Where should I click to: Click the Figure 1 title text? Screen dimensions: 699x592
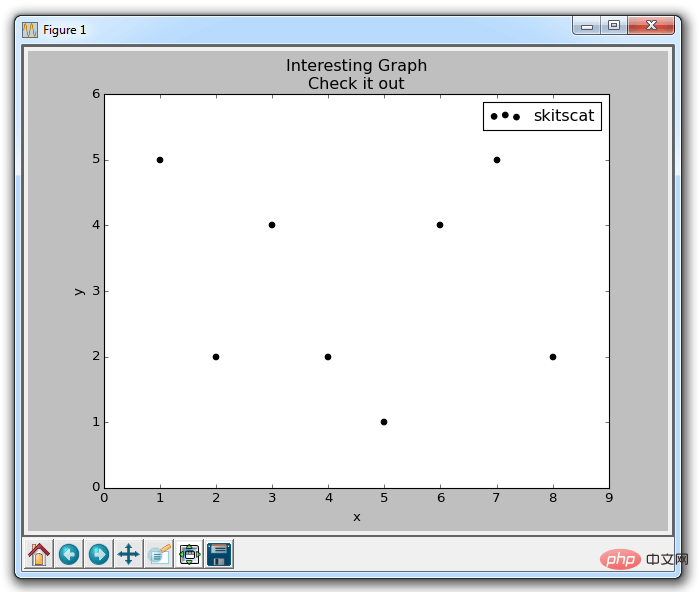(65, 30)
